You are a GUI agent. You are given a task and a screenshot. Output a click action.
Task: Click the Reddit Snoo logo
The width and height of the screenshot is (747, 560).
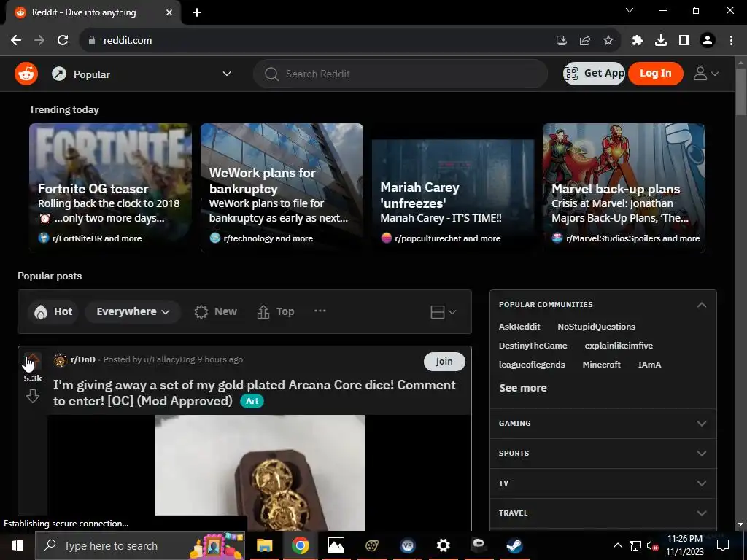click(26, 74)
